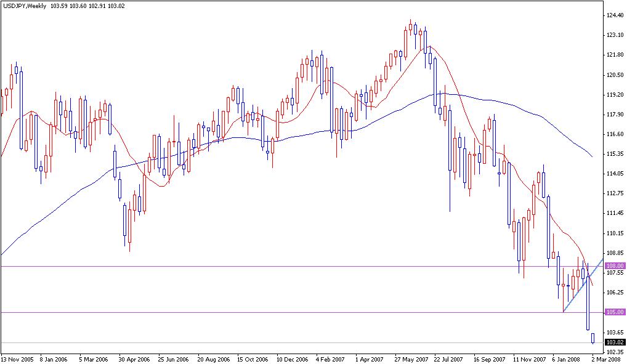
Task: Select the highest candle near 27 May 2007
Action: pos(410,28)
